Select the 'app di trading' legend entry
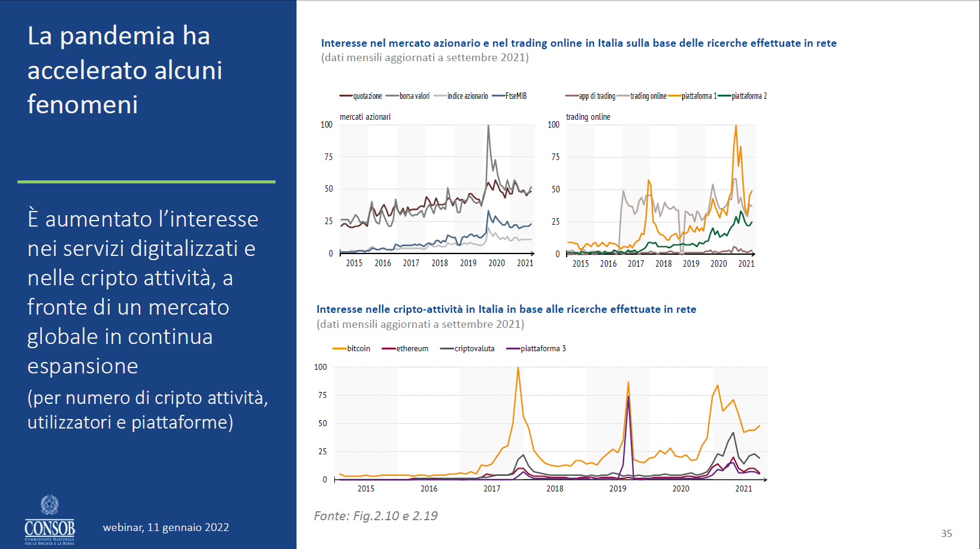 pos(591,96)
